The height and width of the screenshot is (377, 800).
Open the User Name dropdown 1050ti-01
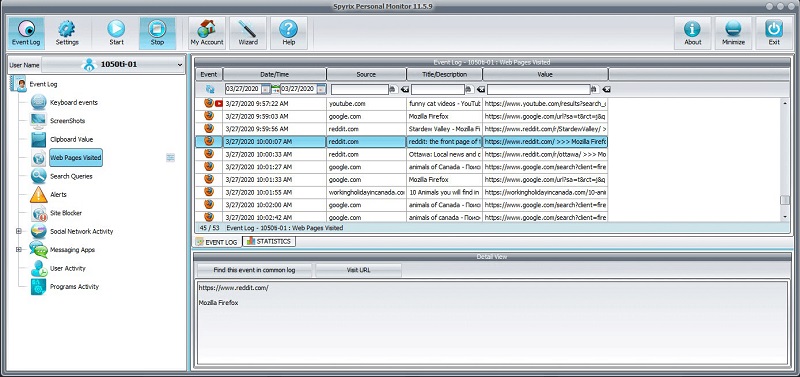pos(113,65)
